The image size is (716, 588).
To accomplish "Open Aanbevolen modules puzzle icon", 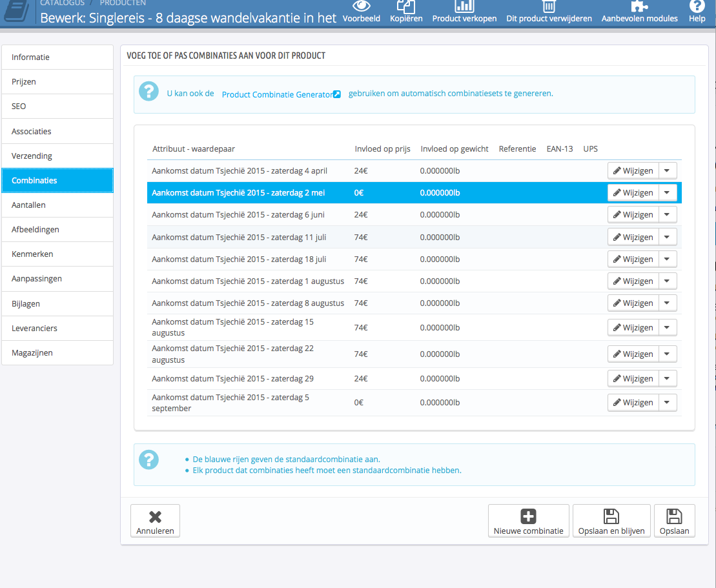I will [639, 7].
